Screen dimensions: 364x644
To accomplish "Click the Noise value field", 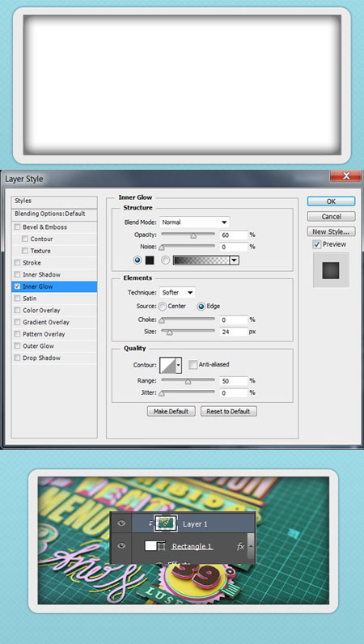I will click(233, 247).
